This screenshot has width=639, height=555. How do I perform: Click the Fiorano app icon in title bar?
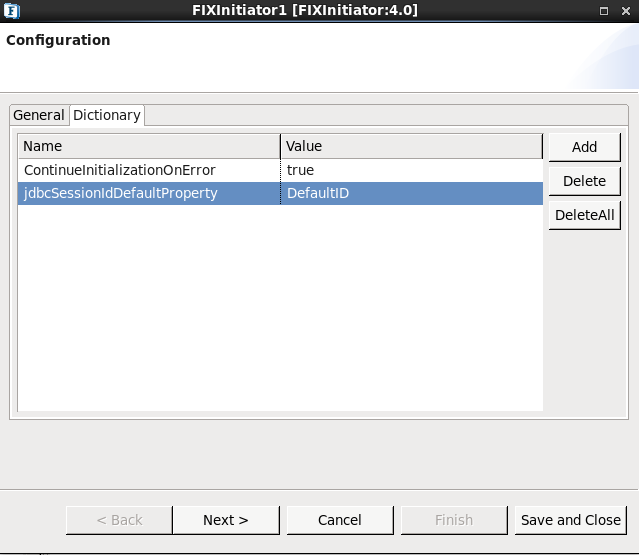(12, 11)
